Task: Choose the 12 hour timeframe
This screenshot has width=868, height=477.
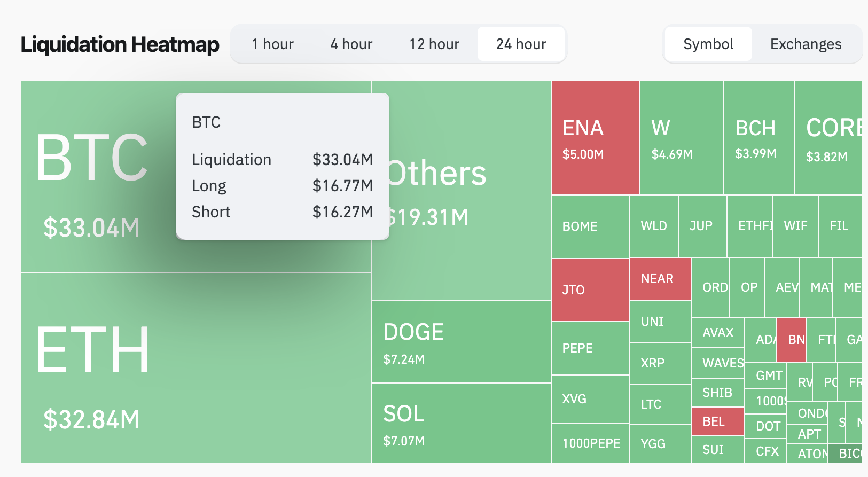Action: pos(434,44)
